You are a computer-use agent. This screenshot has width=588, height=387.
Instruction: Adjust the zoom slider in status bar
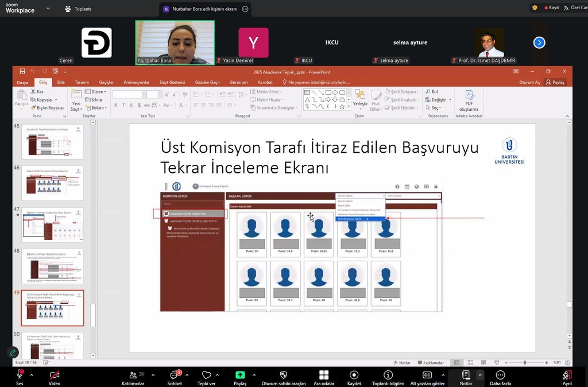coord(524,363)
